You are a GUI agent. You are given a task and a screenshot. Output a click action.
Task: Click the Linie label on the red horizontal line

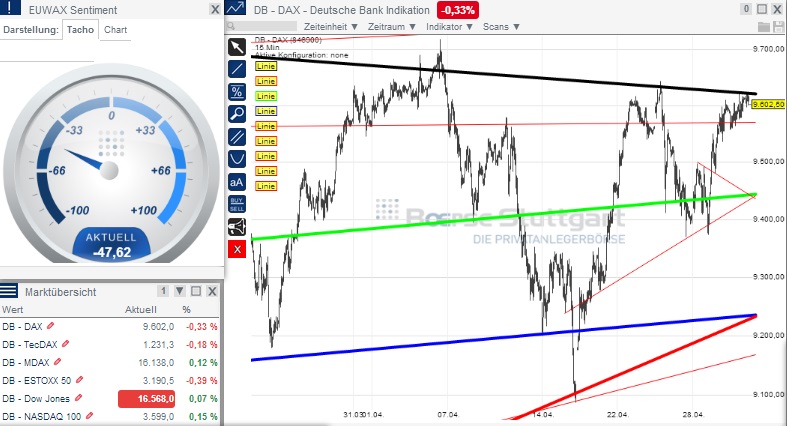(x=266, y=126)
